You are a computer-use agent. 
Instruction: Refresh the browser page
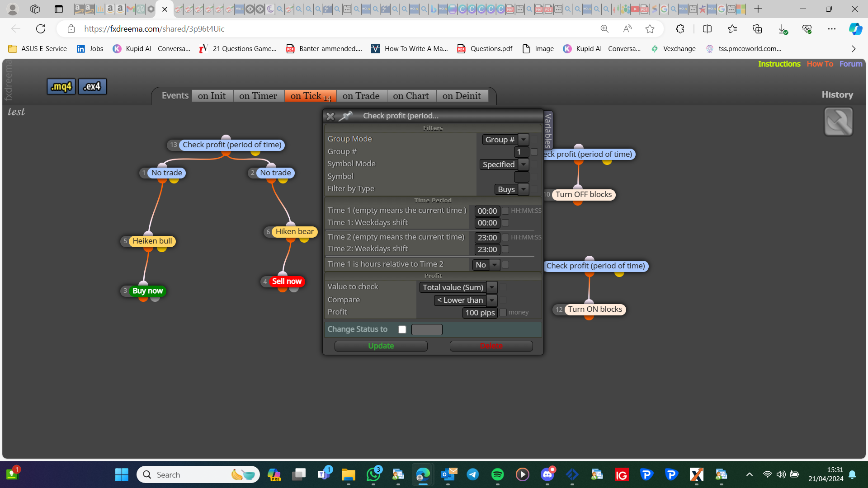point(41,29)
